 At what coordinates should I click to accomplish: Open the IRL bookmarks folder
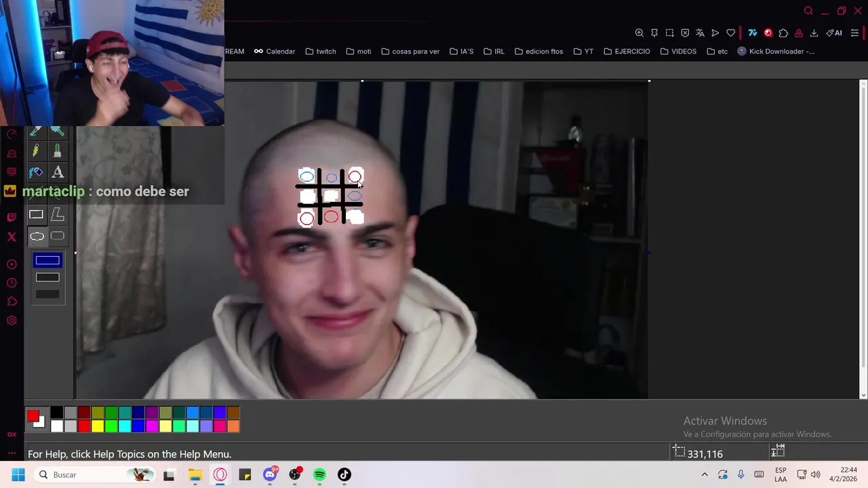coord(494,52)
